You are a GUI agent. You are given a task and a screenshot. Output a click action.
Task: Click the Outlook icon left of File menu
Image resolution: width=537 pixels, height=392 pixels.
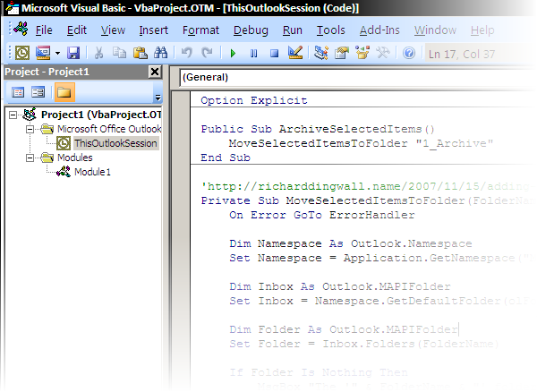click(x=21, y=30)
